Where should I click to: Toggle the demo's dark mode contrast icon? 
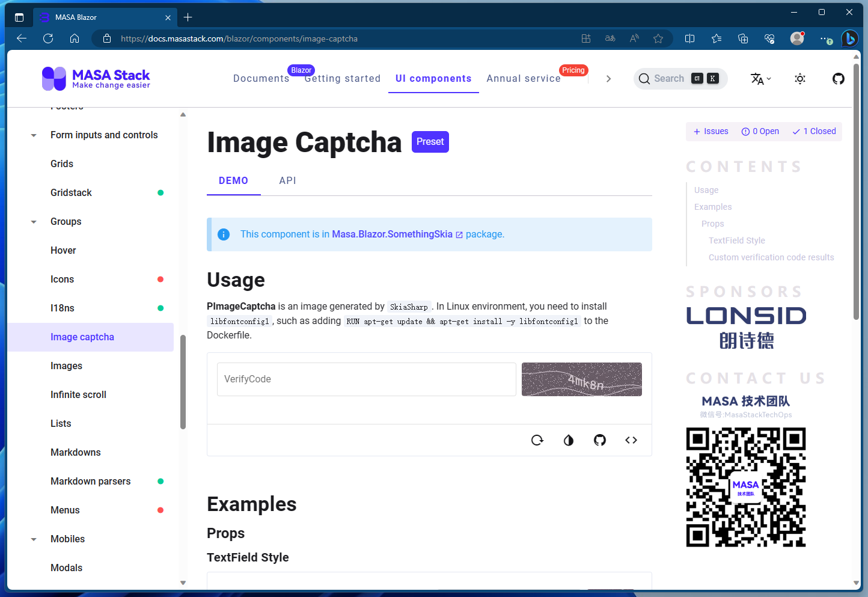569,439
